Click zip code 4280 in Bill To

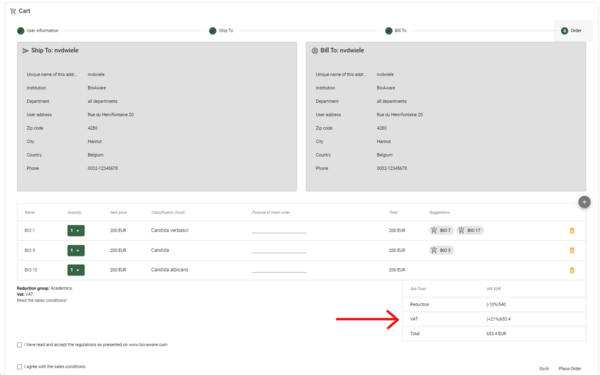click(x=382, y=128)
